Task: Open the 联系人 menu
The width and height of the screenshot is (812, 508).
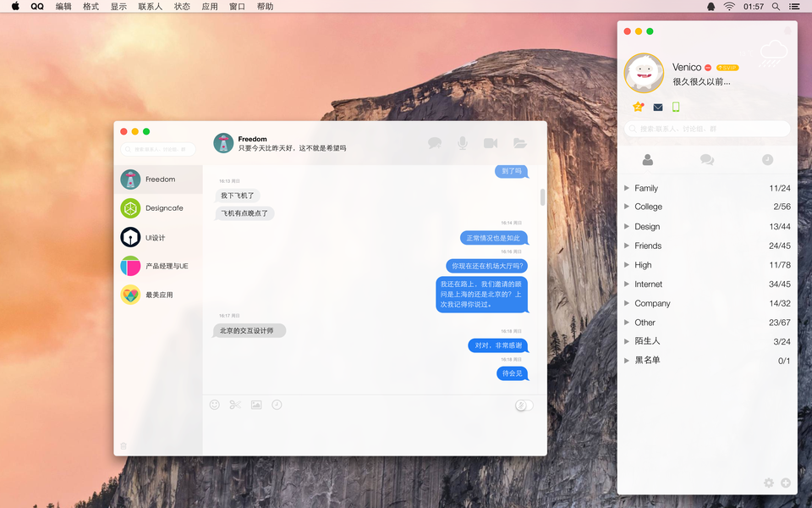Action: coord(151,6)
